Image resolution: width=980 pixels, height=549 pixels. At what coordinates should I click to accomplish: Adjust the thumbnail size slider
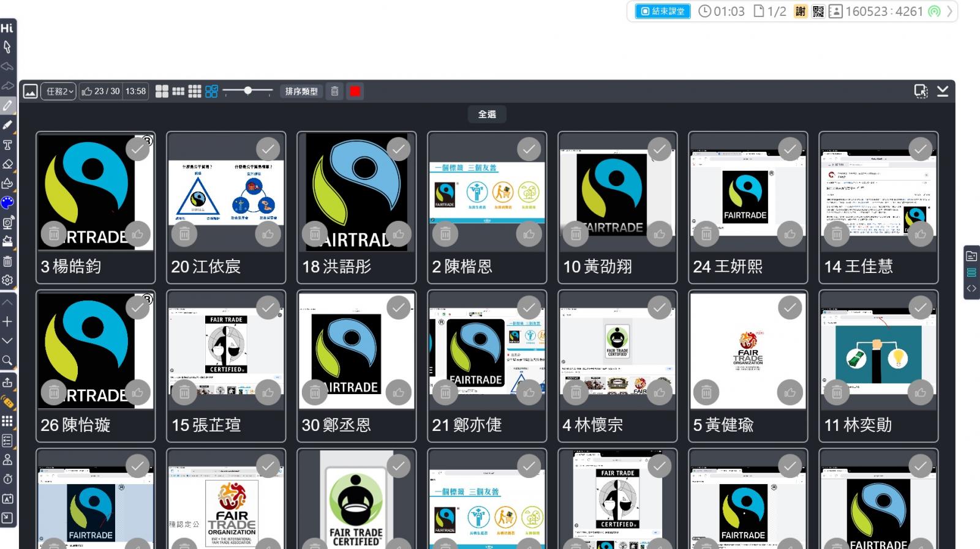click(x=248, y=91)
